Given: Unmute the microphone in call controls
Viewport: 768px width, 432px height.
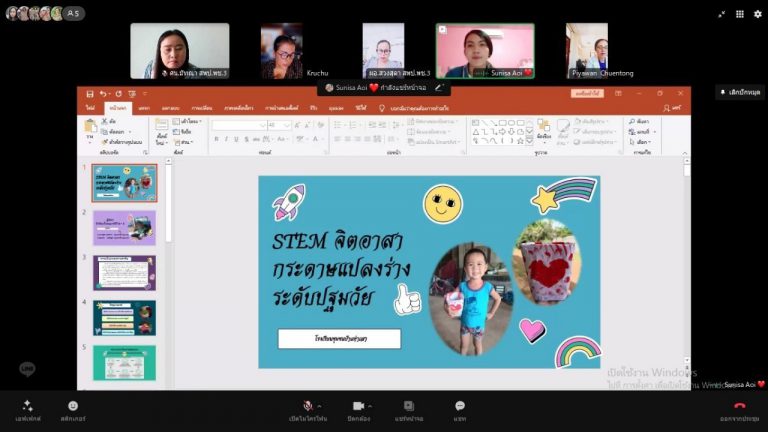Looking at the screenshot, I should click(x=307, y=405).
